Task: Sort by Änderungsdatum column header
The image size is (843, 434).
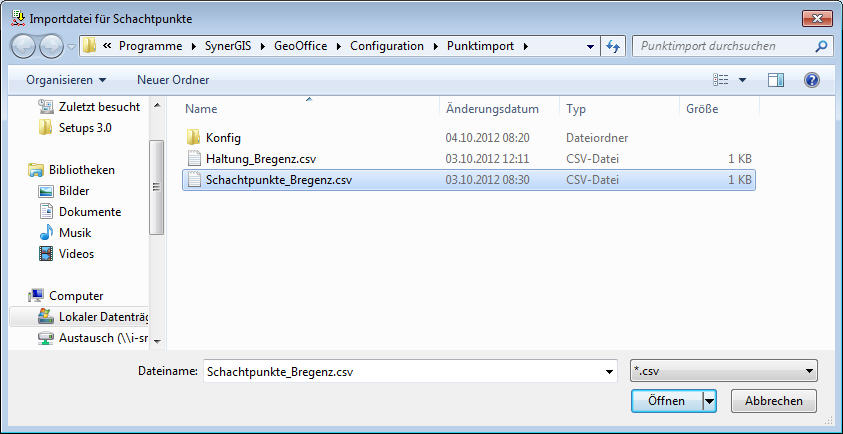Action: [x=492, y=109]
